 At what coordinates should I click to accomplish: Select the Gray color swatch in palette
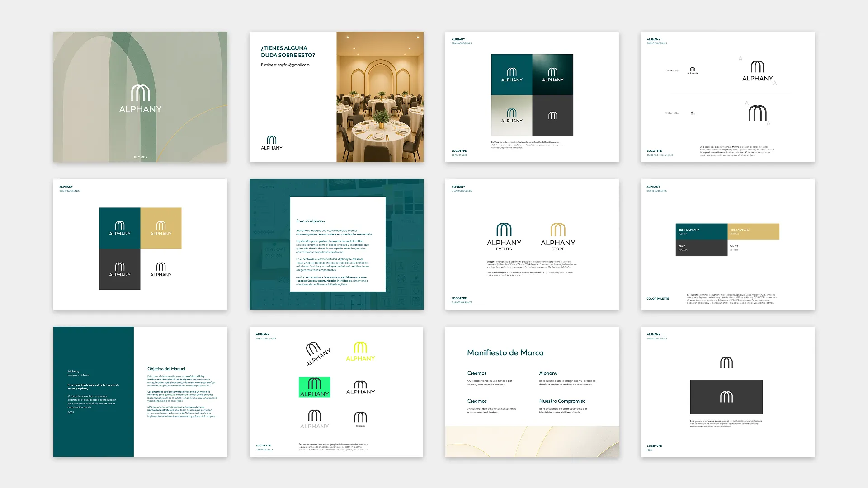[701, 248]
